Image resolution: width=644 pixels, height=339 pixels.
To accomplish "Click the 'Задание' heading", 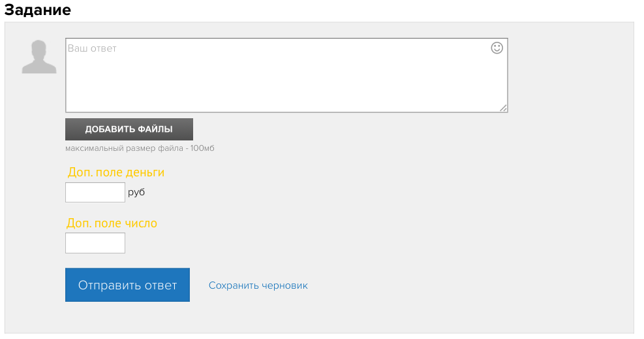I will tap(37, 9).
